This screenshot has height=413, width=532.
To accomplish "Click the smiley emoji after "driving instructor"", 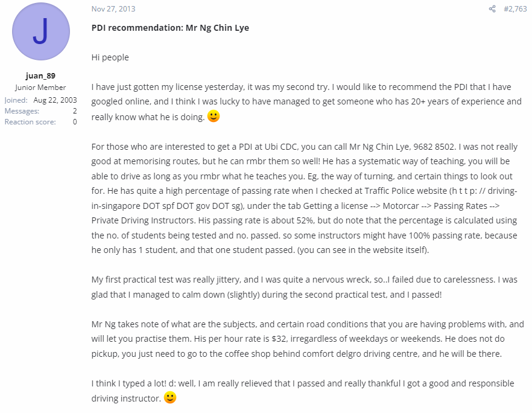I will (x=170, y=397).
